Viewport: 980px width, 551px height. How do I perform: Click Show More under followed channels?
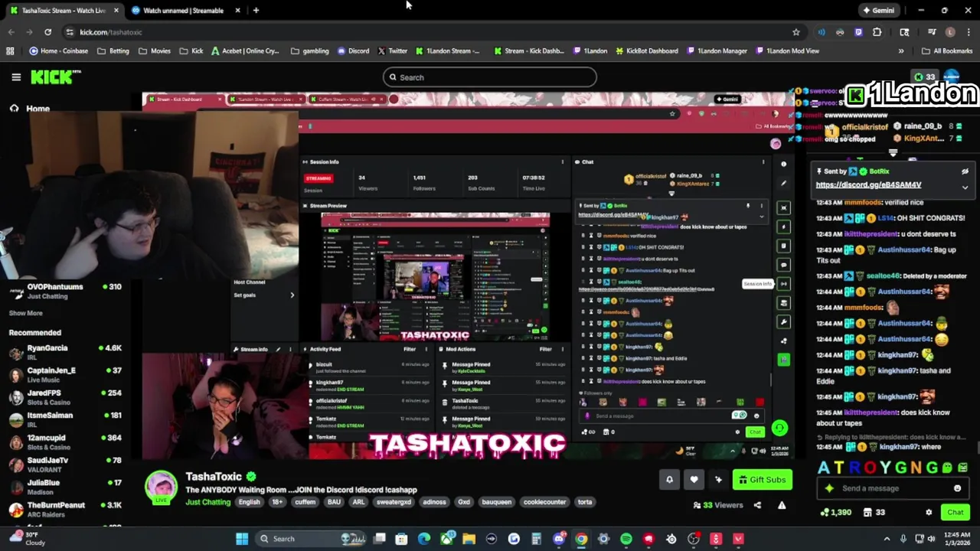[x=25, y=313]
